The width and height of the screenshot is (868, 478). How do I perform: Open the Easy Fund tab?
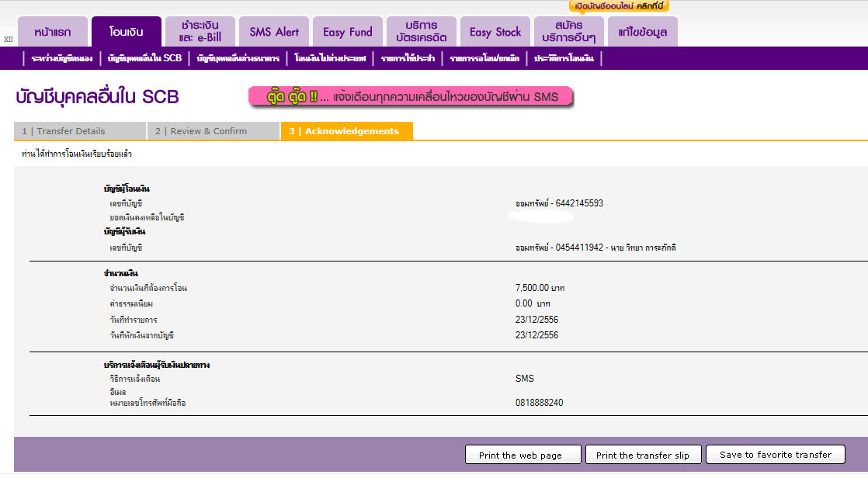pyautogui.click(x=348, y=32)
